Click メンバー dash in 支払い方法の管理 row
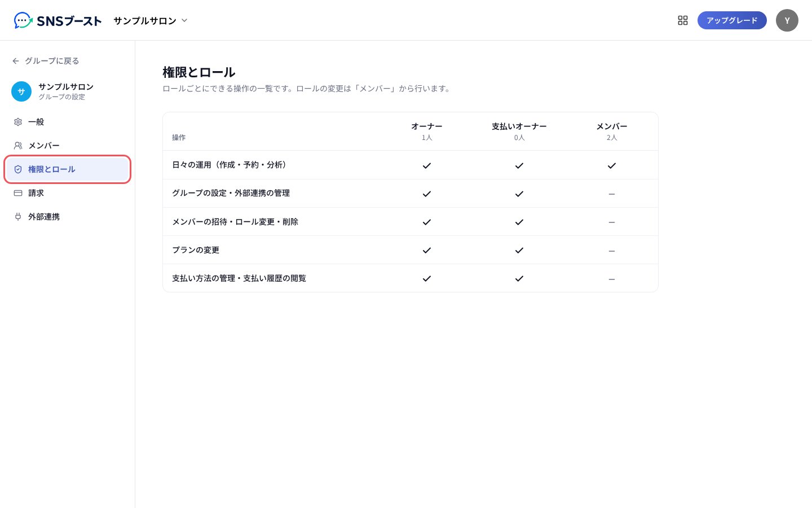 [x=612, y=279]
